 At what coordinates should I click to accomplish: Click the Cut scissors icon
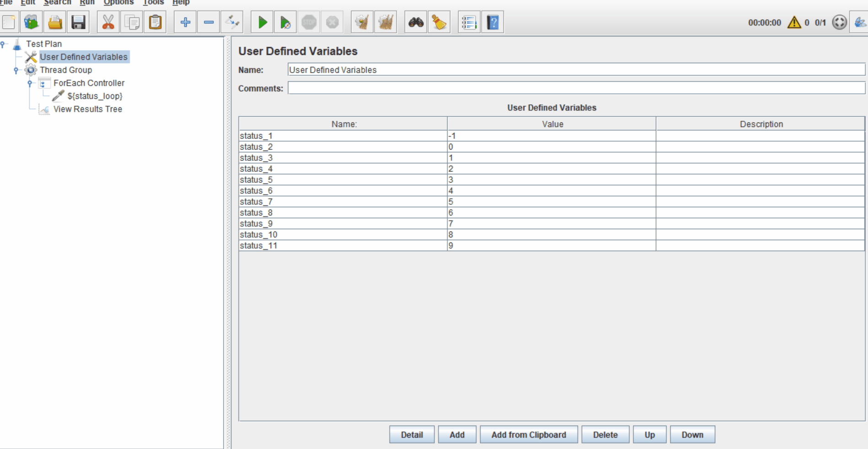pyautogui.click(x=108, y=22)
